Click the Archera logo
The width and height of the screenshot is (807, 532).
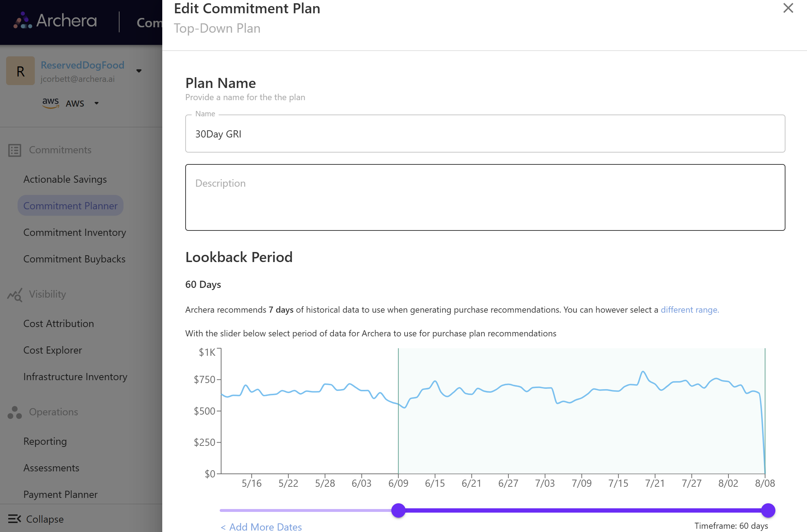click(55, 22)
